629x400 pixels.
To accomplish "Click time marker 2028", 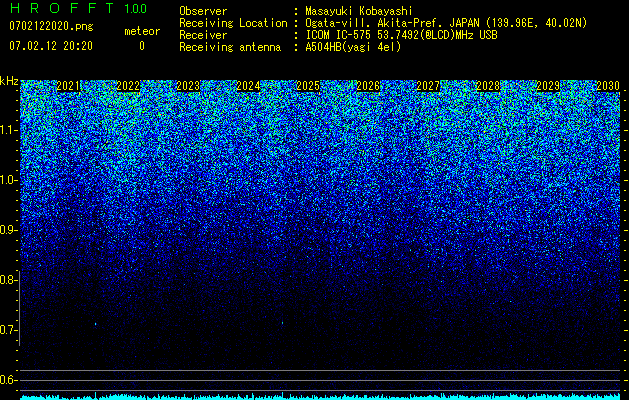I will [488, 86].
